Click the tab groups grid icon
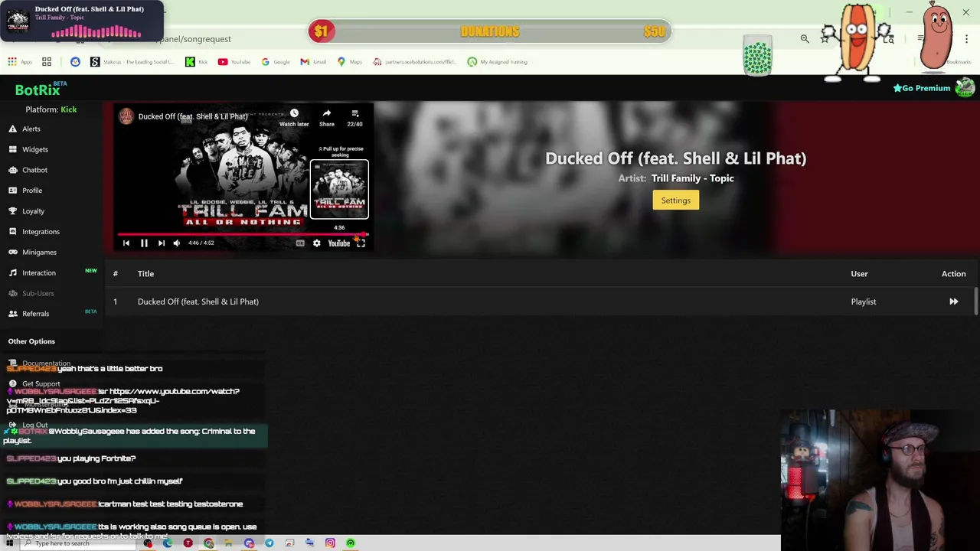 (47, 62)
